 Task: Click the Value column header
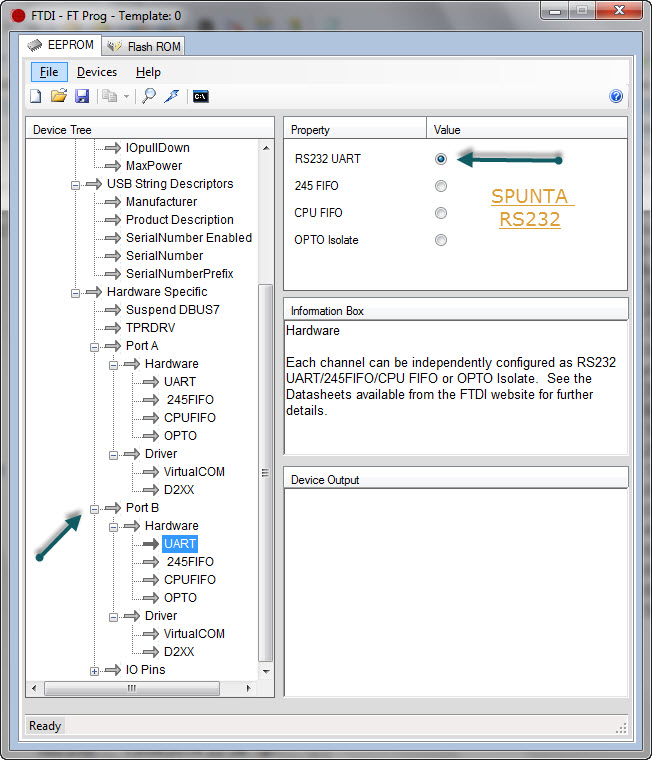pos(527,129)
